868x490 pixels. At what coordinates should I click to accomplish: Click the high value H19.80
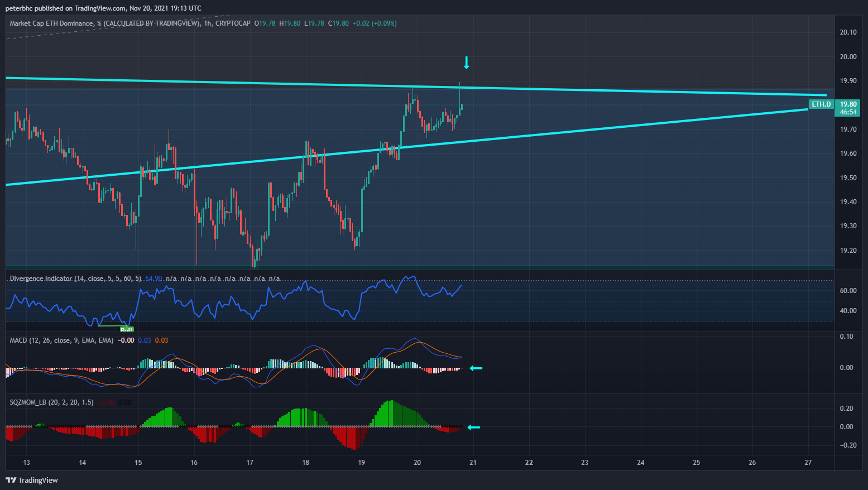pyautogui.click(x=290, y=23)
